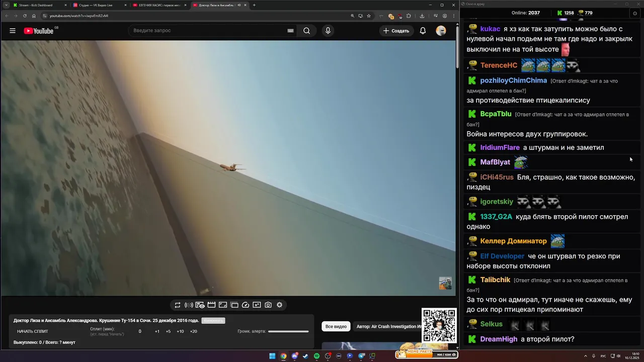This screenshot has width=644, height=362.
Task: Open the tab search dropdown arrow
Action: tap(6, 5)
